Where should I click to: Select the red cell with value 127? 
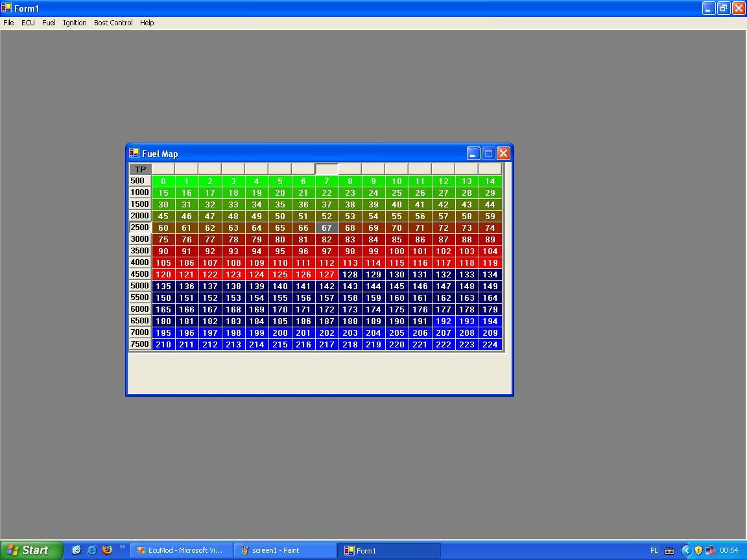327,275
